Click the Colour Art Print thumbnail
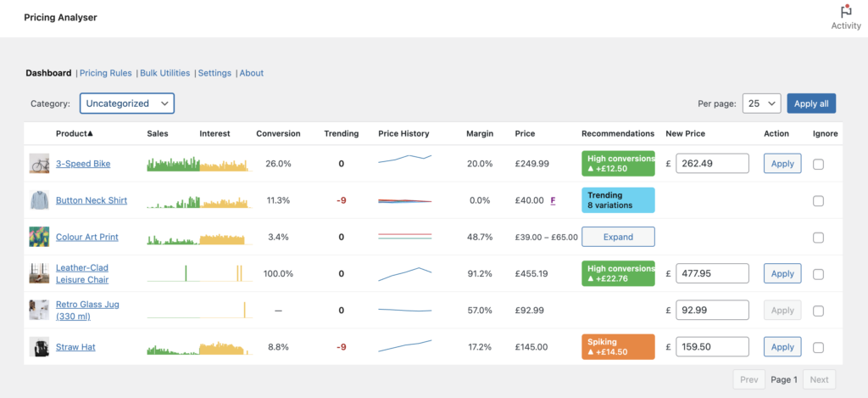The width and height of the screenshot is (868, 398). point(39,237)
